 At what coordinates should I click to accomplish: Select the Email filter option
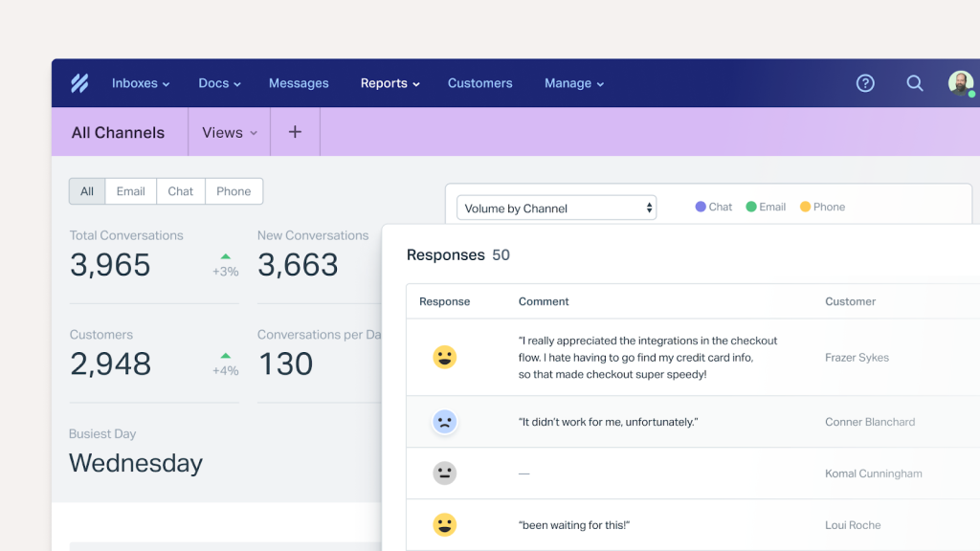pyautogui.click(x=130, y=191)
